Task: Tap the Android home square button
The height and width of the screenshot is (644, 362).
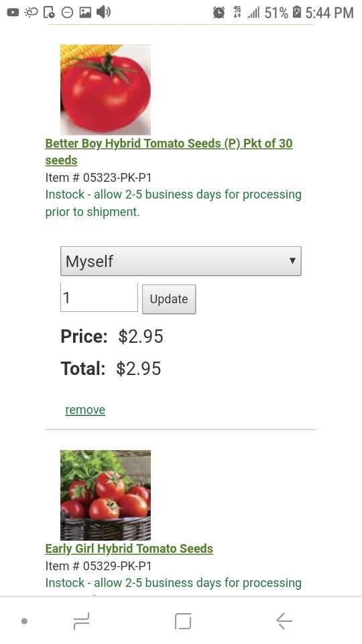Action: point(182,621)
